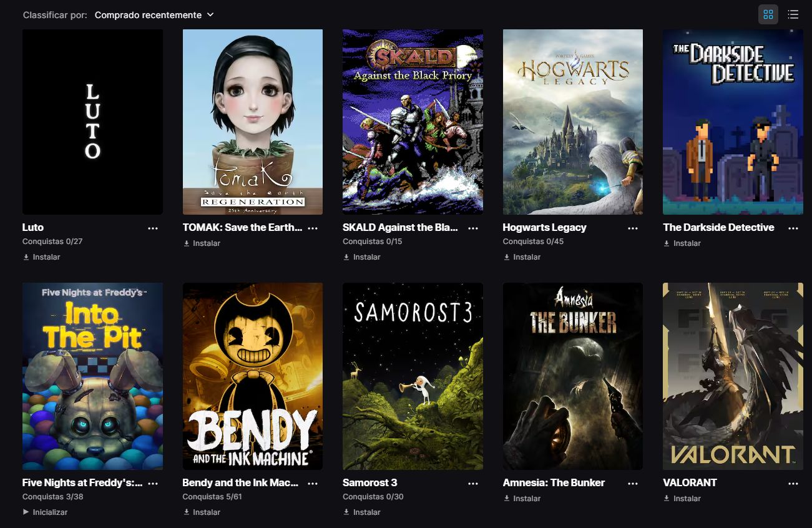Viewport: 812px width, 528px height.
Task: Install Hogwarts Legacy via Instalar
Action: point(522,257)
